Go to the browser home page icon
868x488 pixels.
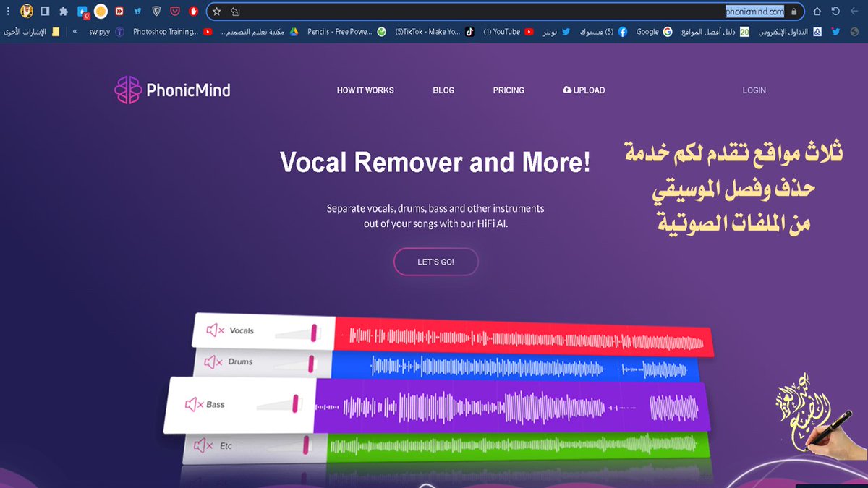[817, 12]
